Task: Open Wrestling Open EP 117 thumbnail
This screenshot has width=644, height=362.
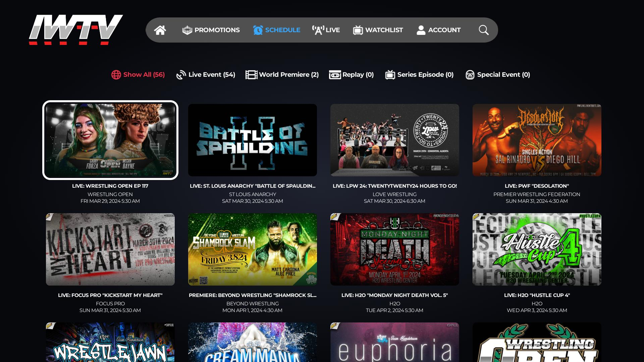Action: pos(110,140)
